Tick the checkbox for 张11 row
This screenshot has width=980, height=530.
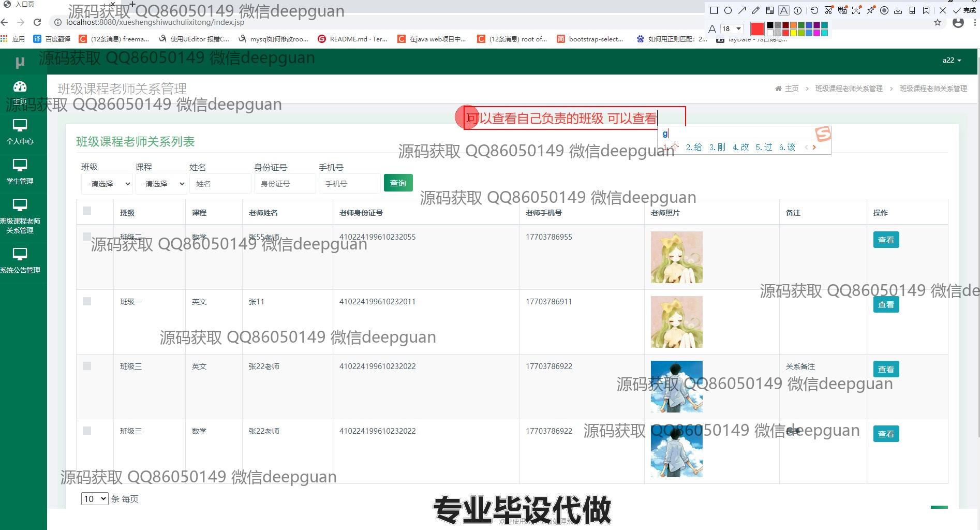[x=87, y=301]
